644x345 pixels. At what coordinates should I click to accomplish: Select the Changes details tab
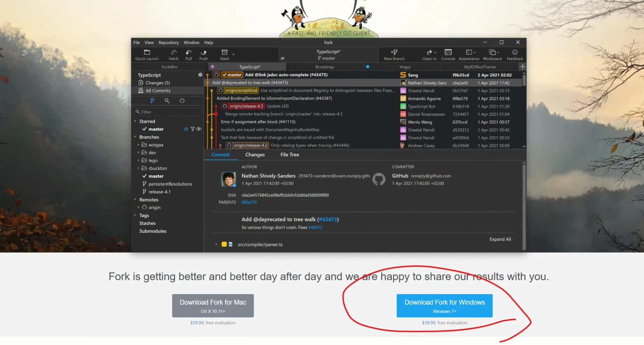click(x=255, y=155)
